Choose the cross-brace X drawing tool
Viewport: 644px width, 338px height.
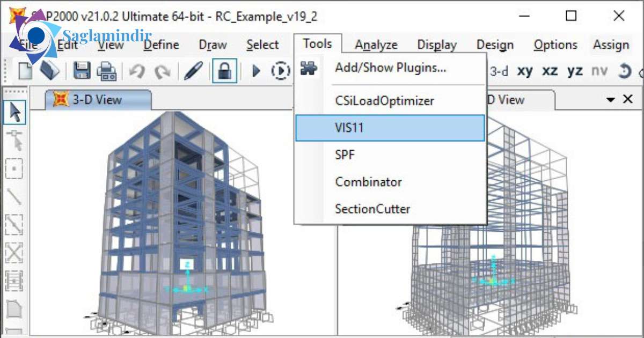[14, 252]
